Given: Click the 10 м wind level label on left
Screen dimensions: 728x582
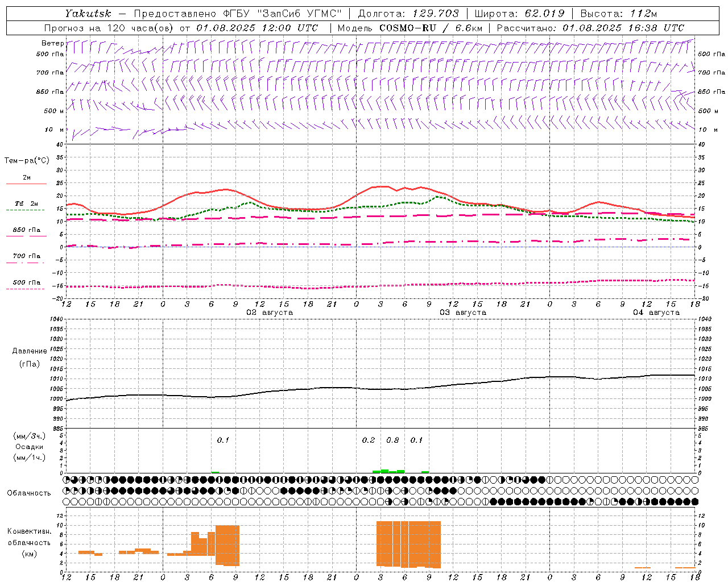Looking at the screenshot, I should pos(54,130).
